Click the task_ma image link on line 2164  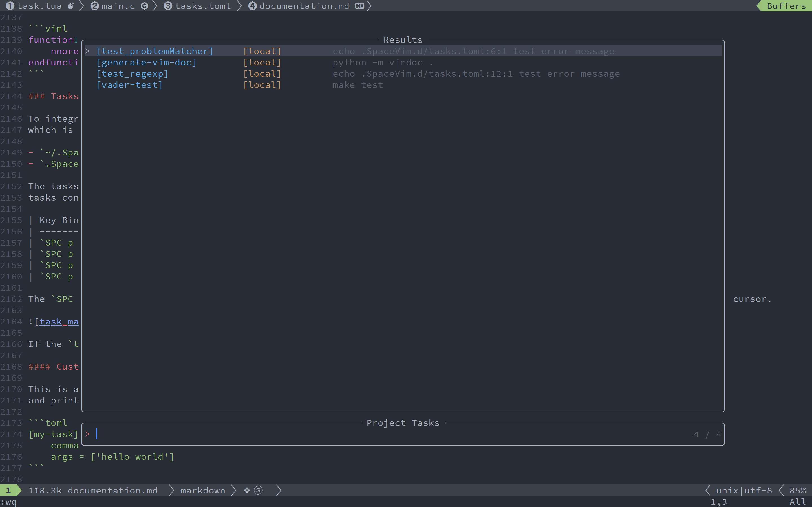[59, 322]
